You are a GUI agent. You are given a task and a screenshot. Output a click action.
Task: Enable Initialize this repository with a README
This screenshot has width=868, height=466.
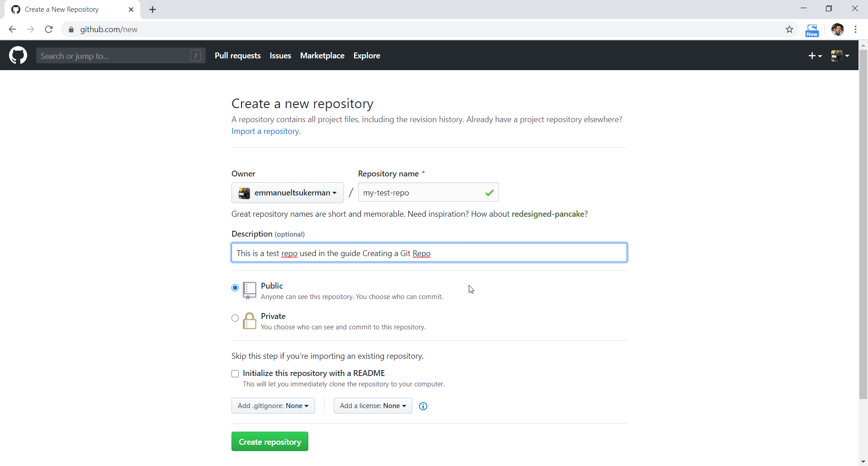click(235, 374)
